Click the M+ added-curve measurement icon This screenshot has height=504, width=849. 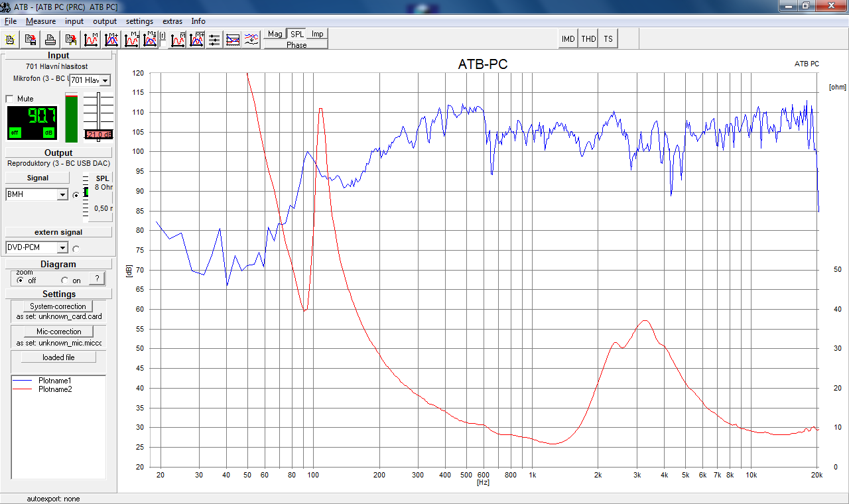pos(110,40)
